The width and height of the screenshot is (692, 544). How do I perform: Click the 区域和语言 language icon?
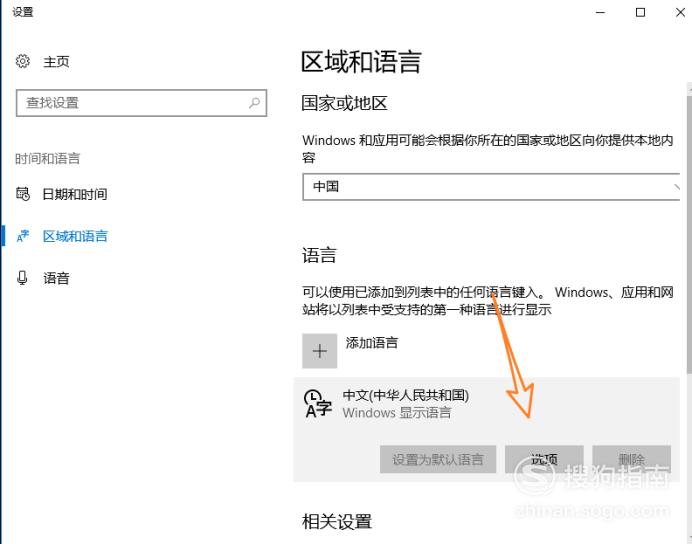(x=23, y=236)
